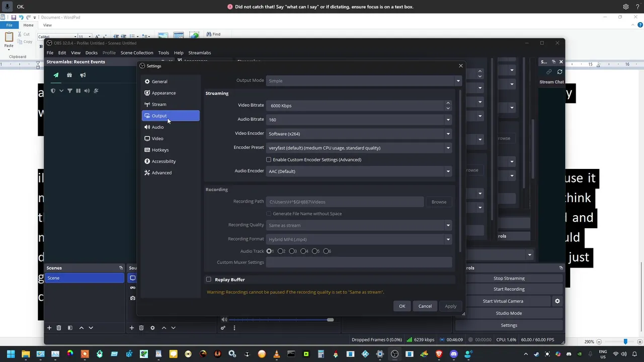
Task: Refresh the Stream Chat dock
Action: 559,72
